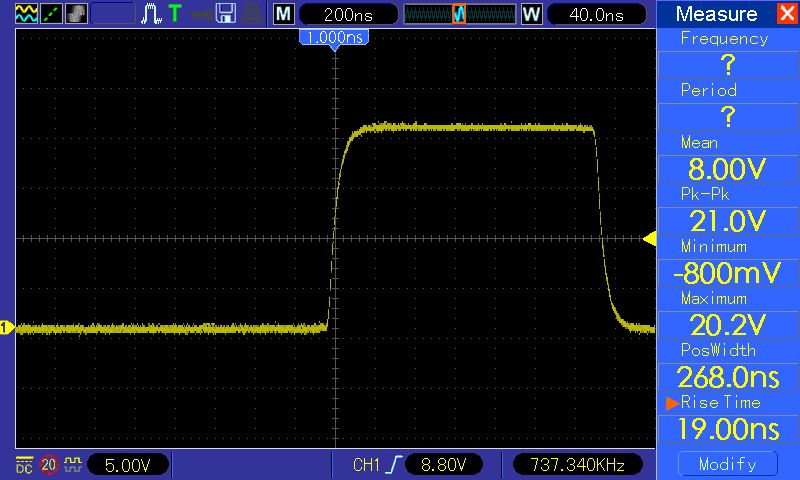
Task: Click the DC coupling indicator icon
Action: click(x=22, y=465)
